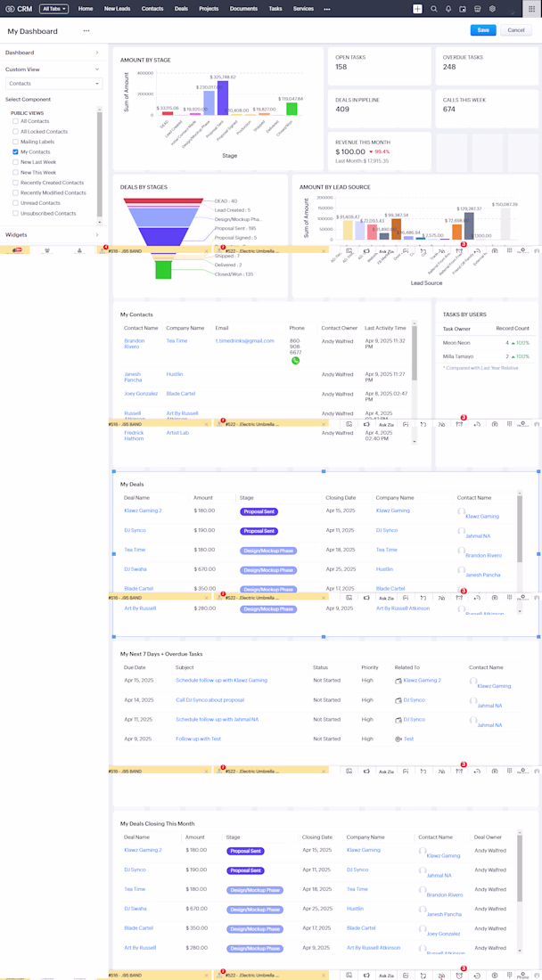Viewport: 542px width, 980px height.
Task: Open Fredrick Hathorn contact link
Action: tap(134, 436)
